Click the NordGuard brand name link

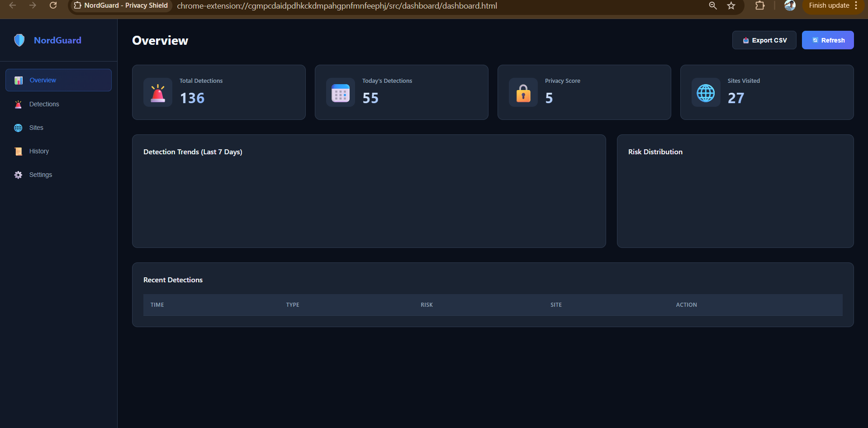(x=57, y=40)
